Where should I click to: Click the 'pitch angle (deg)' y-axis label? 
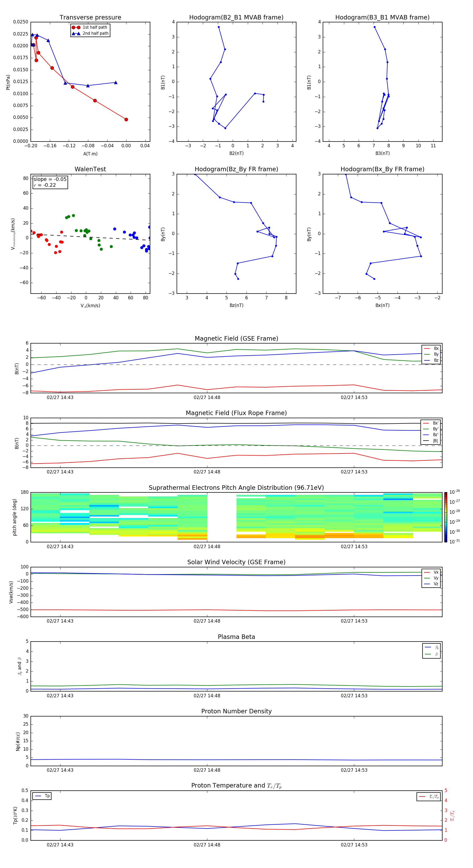pyautogui.click(x=14, y=517)
